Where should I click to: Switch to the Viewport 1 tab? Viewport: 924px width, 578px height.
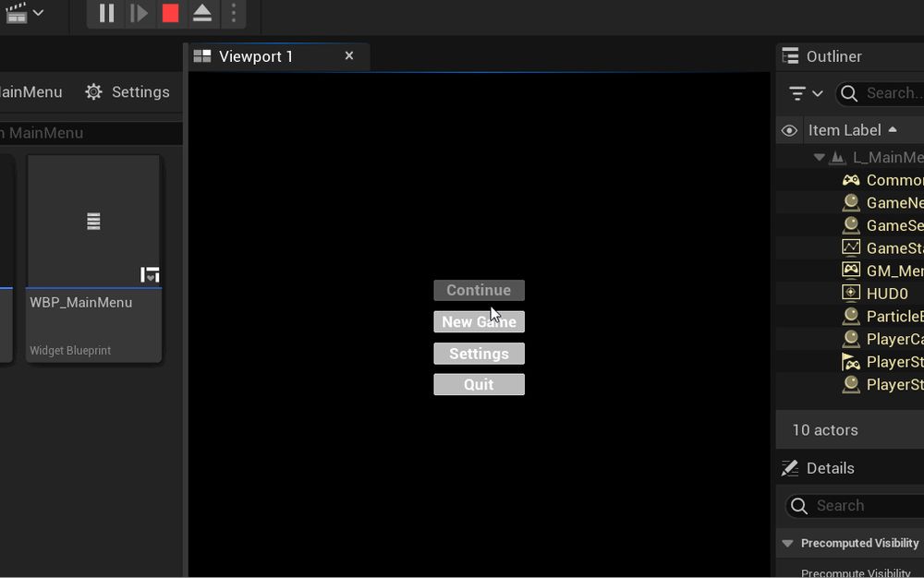[258, 55]
